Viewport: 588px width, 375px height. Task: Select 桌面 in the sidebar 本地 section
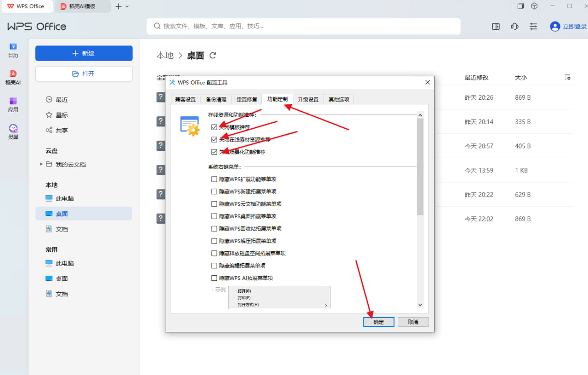84,214
